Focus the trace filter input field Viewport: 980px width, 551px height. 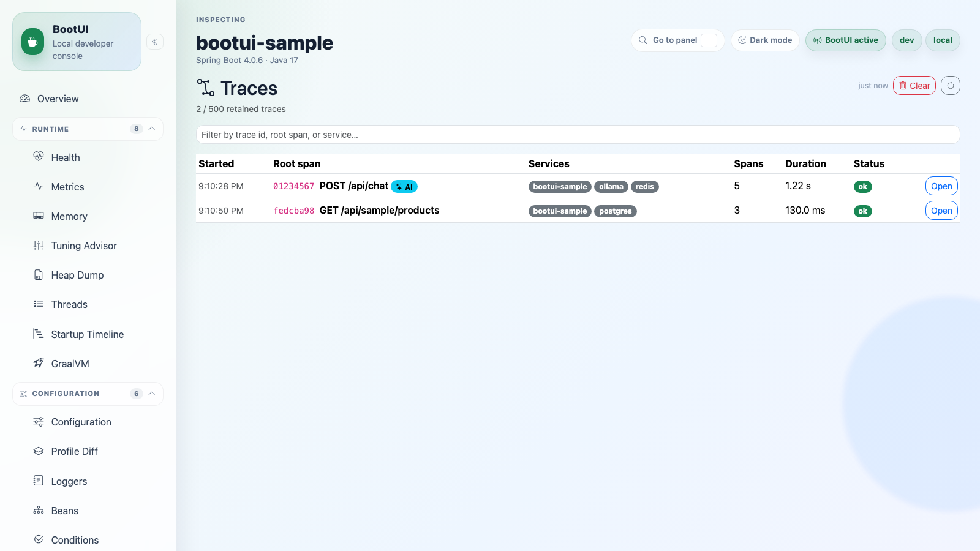(578, 135)
